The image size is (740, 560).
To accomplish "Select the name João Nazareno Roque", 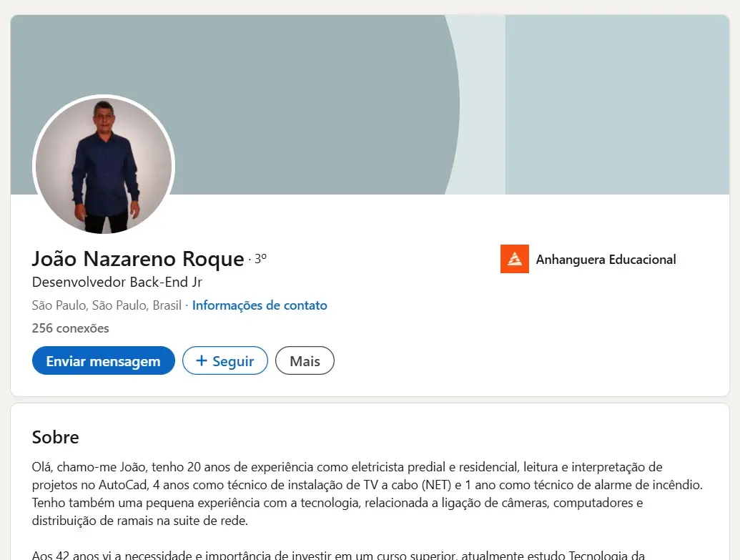I will [x=138, y=259].
